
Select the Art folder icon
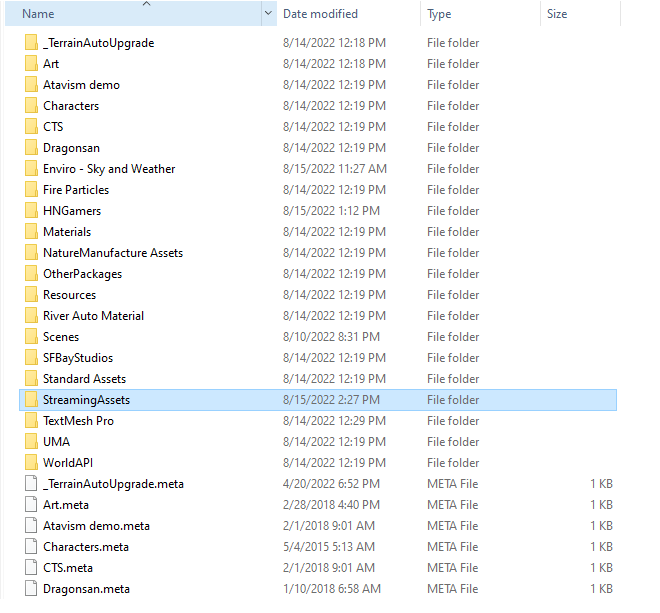point(31,64)
